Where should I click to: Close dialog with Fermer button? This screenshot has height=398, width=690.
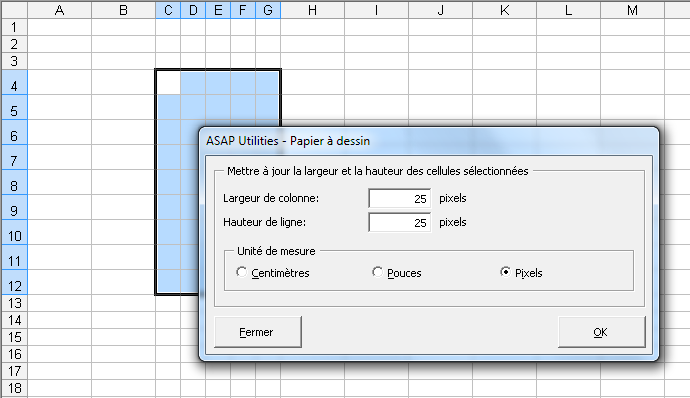click(258, 332)
